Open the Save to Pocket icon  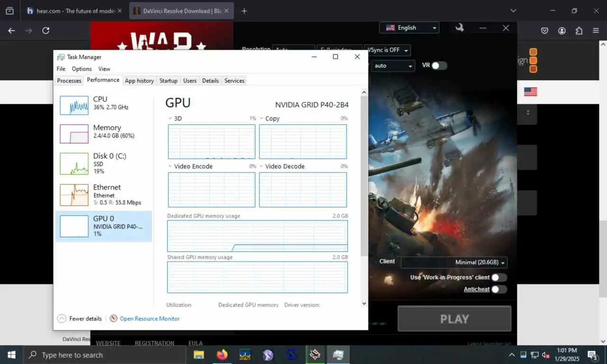[545, 30]
